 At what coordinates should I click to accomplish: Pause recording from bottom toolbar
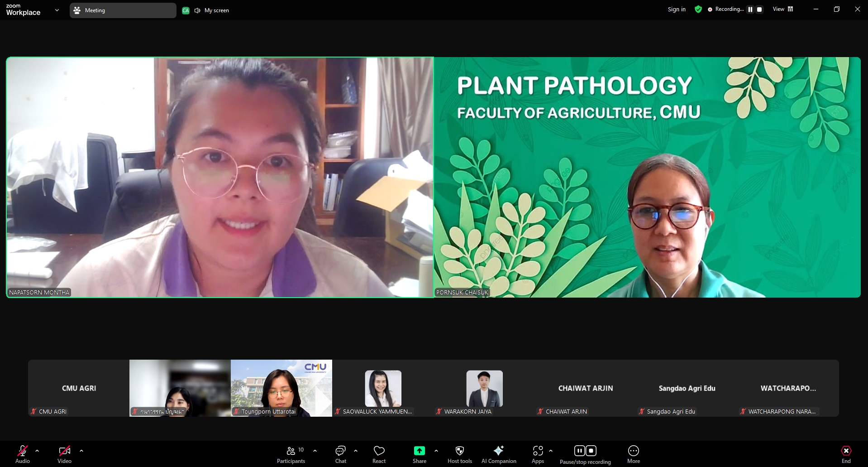[x=580, y=451]
